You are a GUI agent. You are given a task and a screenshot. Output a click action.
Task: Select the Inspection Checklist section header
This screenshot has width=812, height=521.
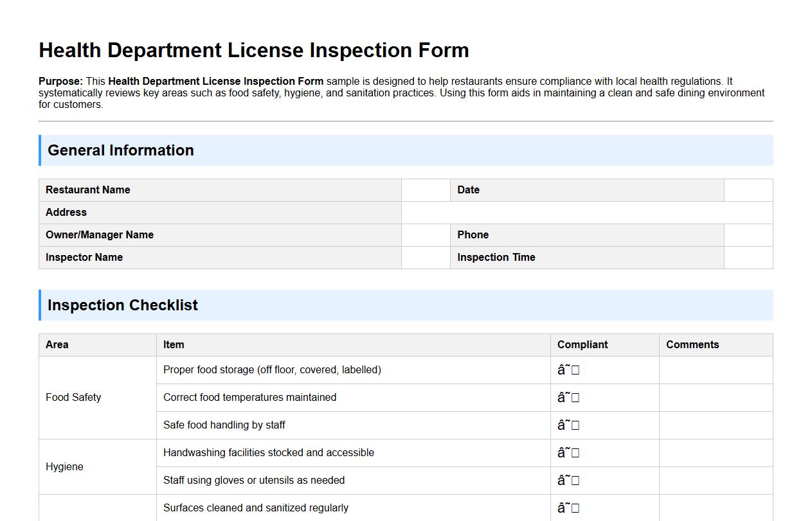tap(123, 305)
